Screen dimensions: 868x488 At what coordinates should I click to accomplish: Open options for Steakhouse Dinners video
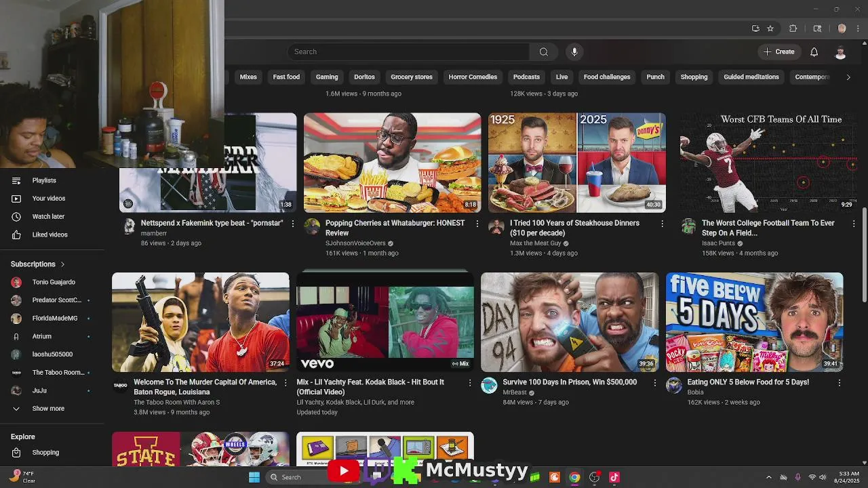(x=663, y=223)
